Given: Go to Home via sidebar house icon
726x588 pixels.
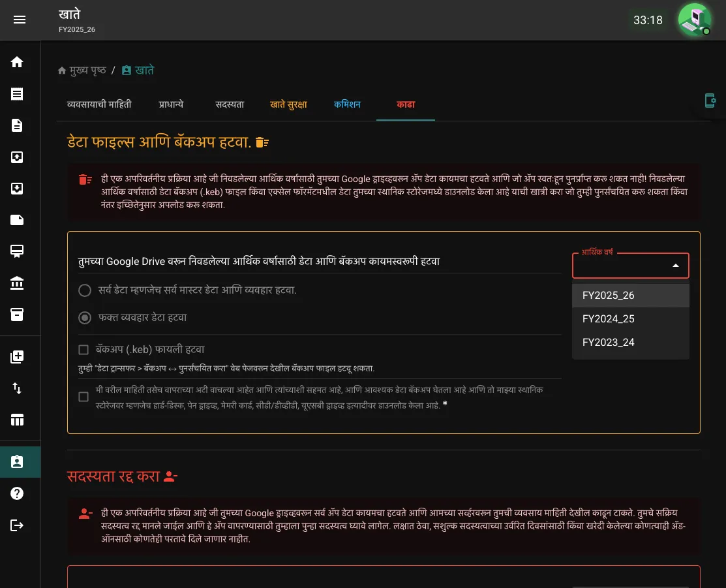Looking at the screenshot, I should point(17,62).
